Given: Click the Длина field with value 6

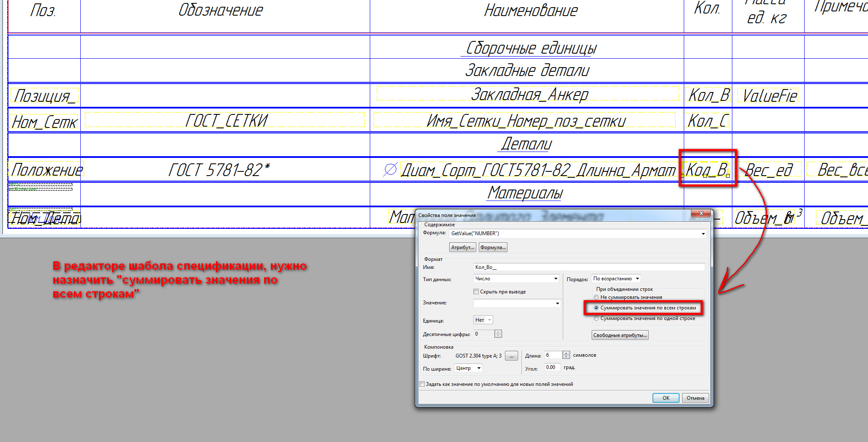Looking at the screenshot, I should coord(553,355).
